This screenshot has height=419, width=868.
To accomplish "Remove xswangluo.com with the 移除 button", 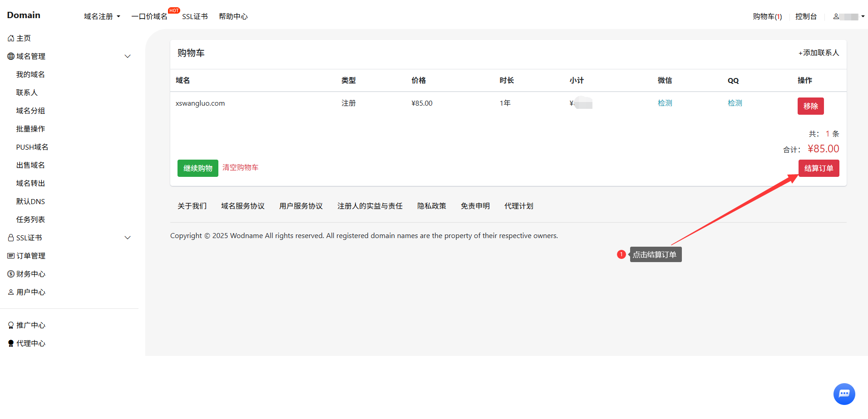I will (810, 106).
